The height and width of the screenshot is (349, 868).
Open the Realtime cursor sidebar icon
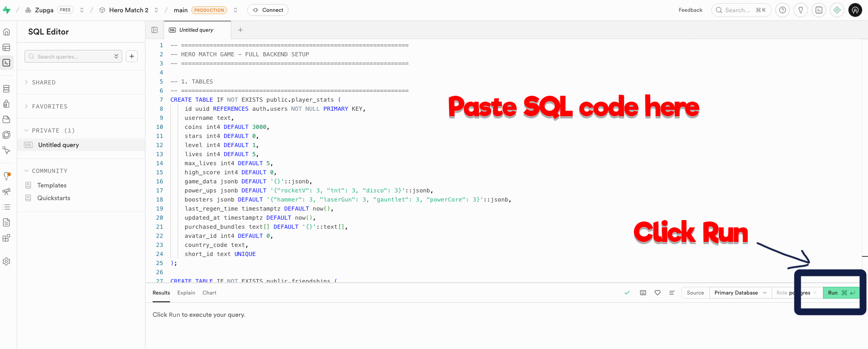6,150
